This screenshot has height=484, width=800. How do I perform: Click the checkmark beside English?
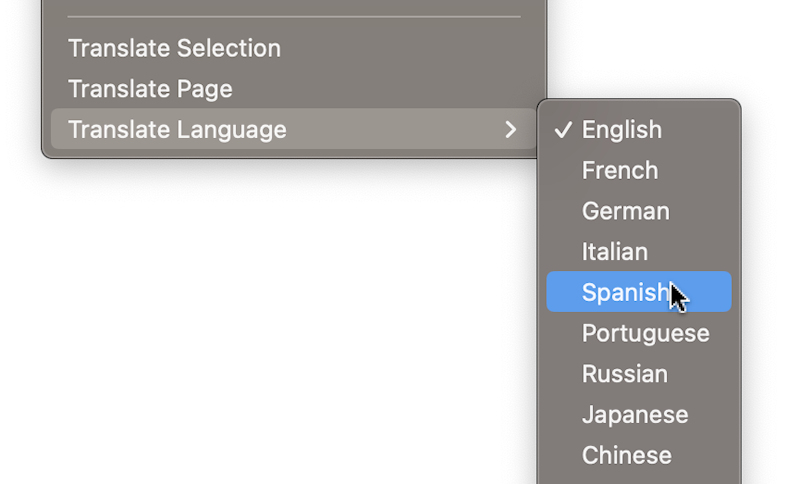(563, 130)
